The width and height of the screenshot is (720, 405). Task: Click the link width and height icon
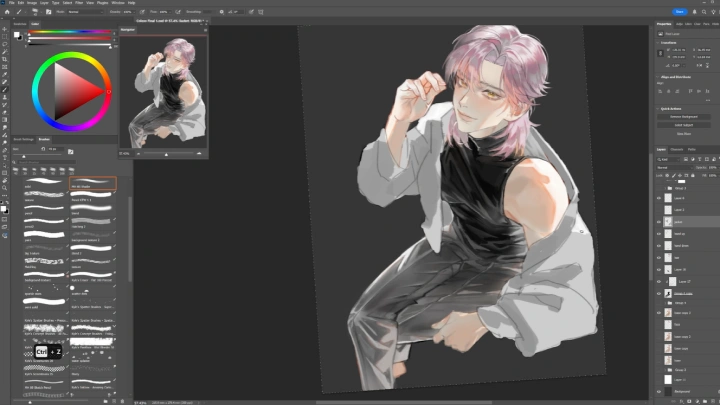tap(660, 53)
